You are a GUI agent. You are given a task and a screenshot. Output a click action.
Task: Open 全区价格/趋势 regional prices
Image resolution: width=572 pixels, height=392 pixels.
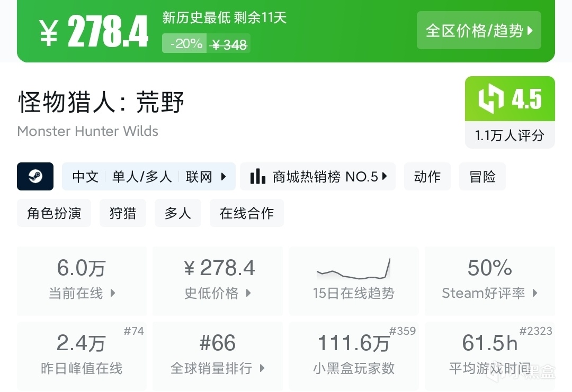479,31
